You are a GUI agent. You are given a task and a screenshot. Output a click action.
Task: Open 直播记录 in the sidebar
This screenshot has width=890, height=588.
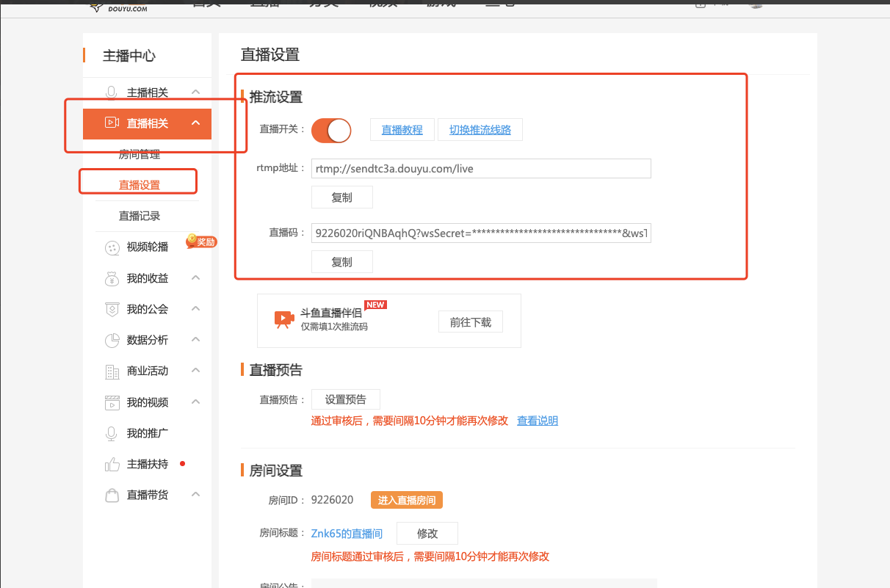pos(140,216)
